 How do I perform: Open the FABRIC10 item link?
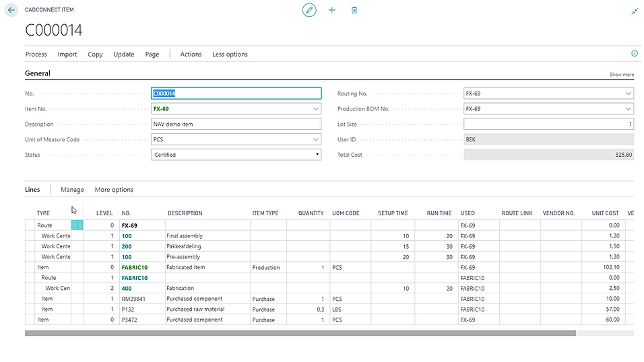[135, 267]
